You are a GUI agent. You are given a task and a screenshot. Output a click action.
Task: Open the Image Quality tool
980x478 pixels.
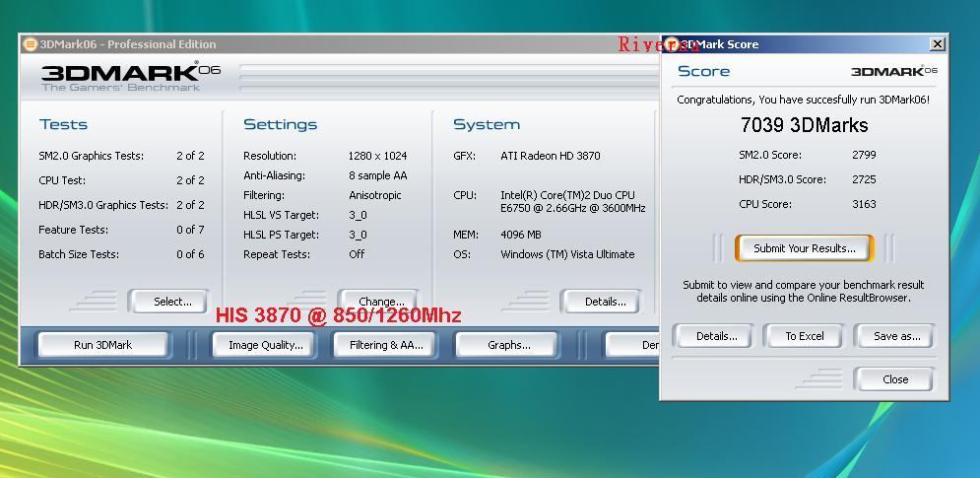[263, 345]
